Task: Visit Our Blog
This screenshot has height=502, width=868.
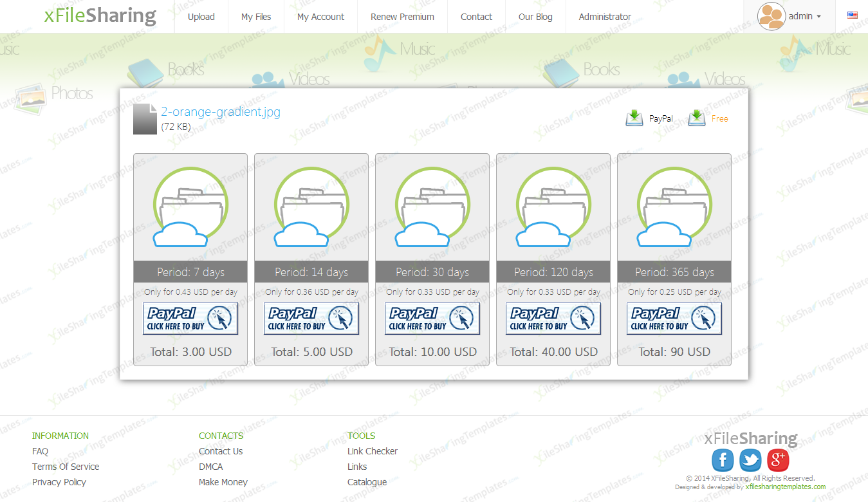Action: pos(535,17)
